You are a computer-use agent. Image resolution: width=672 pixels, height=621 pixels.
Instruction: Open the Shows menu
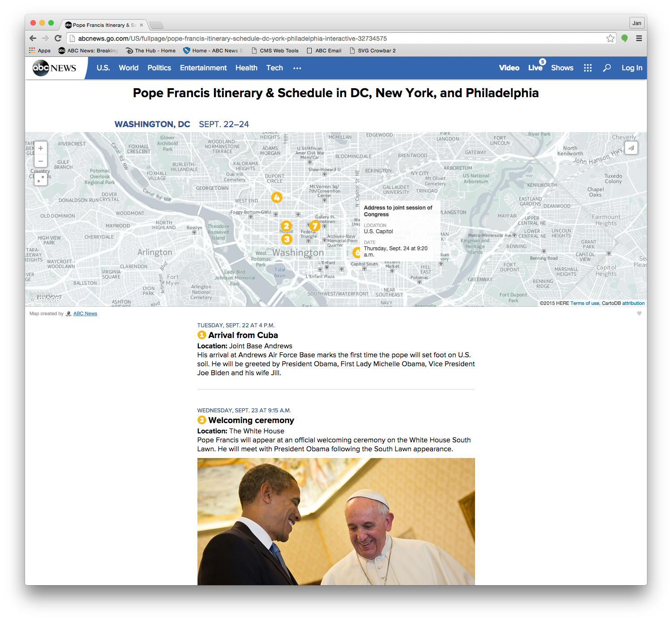(x=562, y=68)
